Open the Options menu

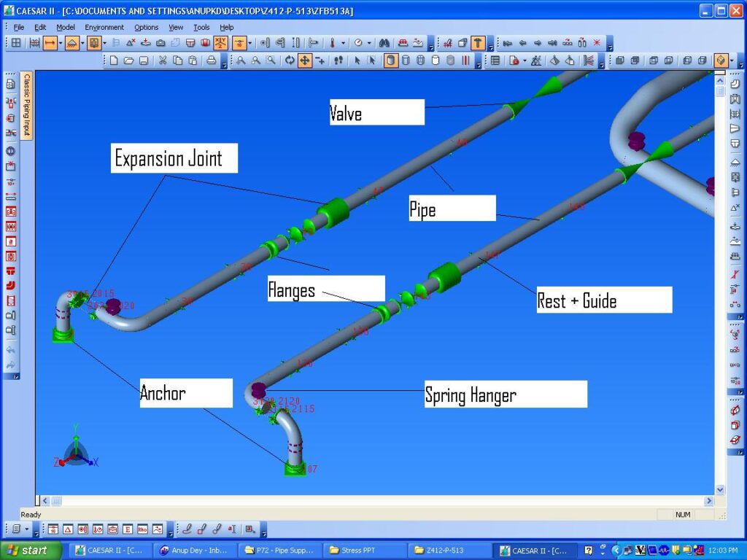146,27
